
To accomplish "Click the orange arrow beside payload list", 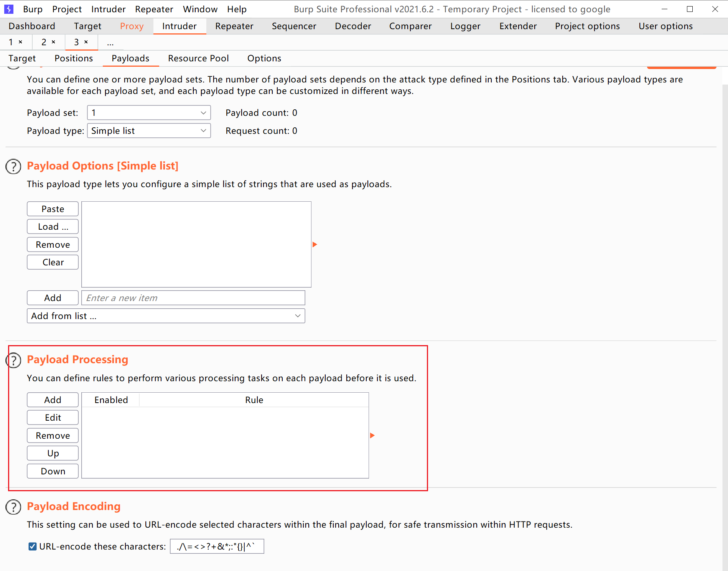I will click(315, 244).
